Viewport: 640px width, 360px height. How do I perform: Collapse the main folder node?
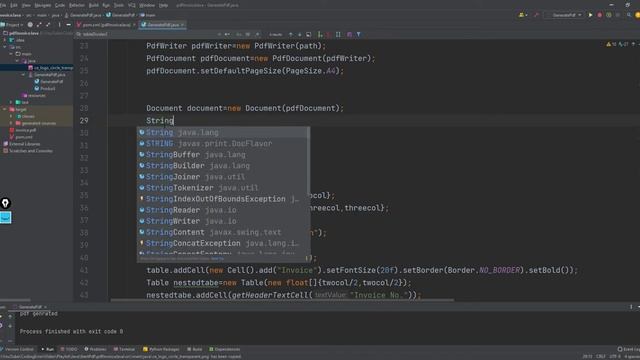[x=11, y=54]
